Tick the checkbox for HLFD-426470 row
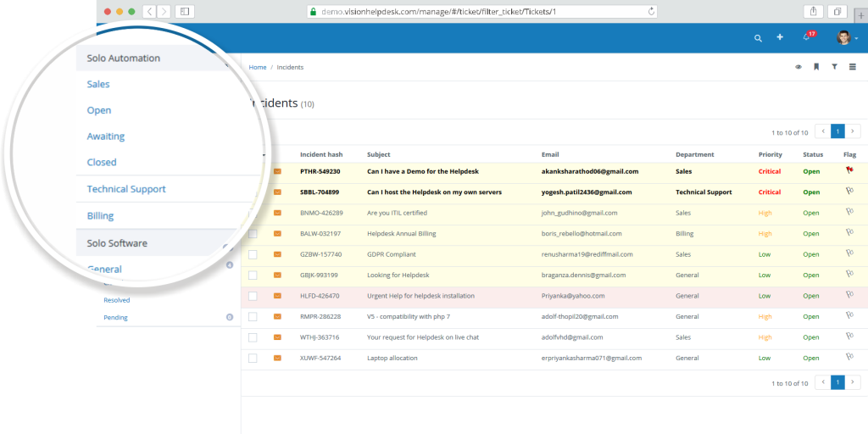Screen dimensions: 868x434 point(253,296)
